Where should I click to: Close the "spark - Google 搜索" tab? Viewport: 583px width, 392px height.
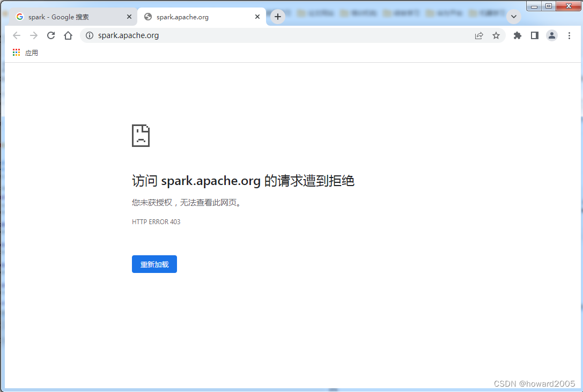pos(129,17)
